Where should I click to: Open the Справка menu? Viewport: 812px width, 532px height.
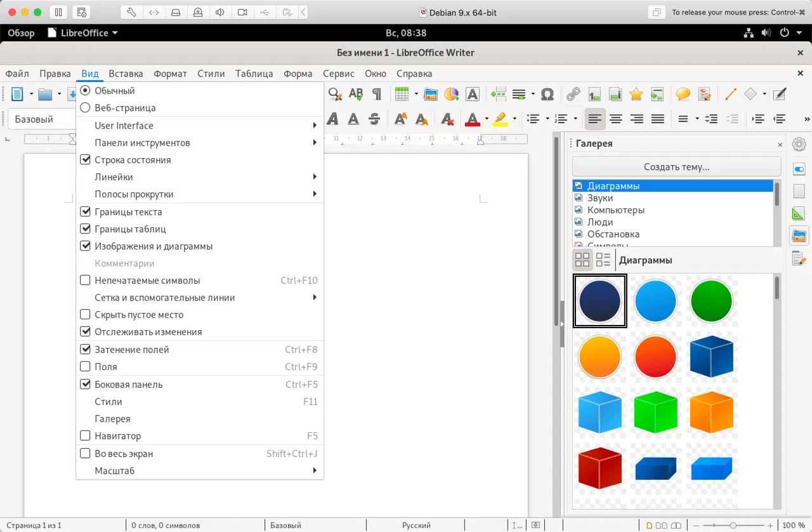414,74
